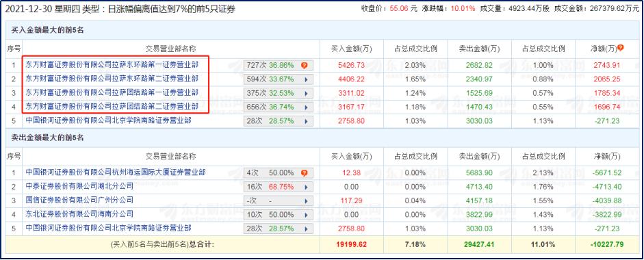Viewport: 644px width, 260px height.
Task: Open 东北证券股份有限公司海南分公司 link
Action: [79, 214]
